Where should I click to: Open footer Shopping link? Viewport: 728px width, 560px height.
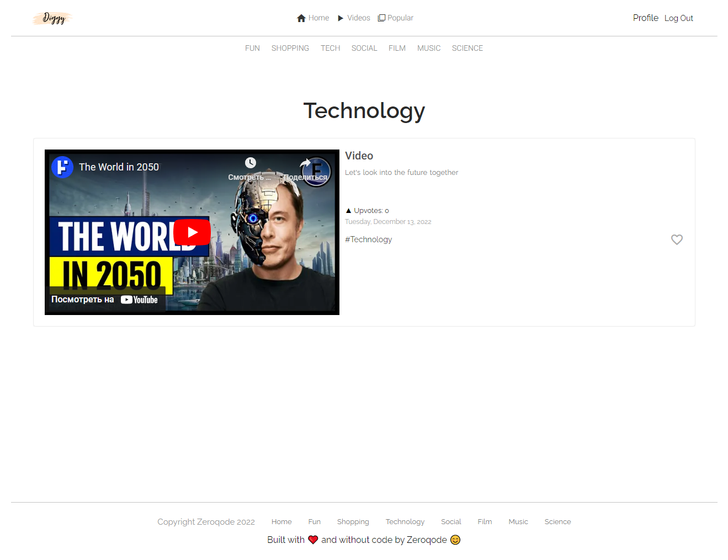[353, 522]
